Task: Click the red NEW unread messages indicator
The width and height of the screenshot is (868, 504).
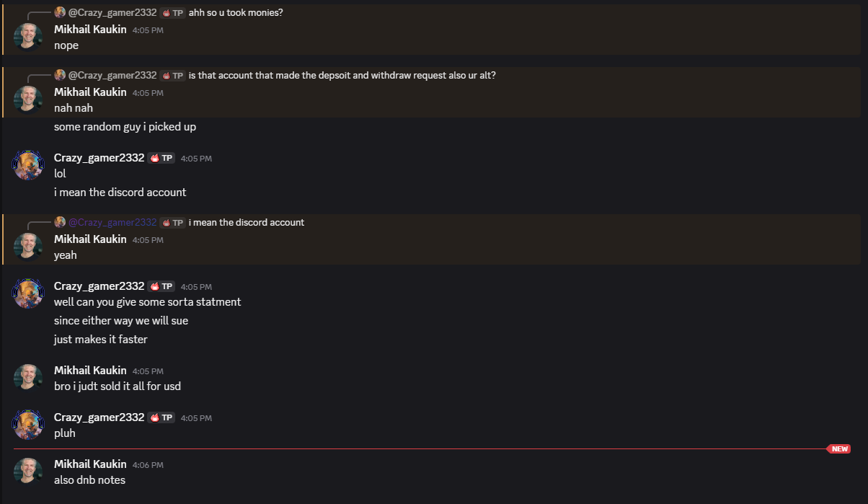Action: coord(838,448)
